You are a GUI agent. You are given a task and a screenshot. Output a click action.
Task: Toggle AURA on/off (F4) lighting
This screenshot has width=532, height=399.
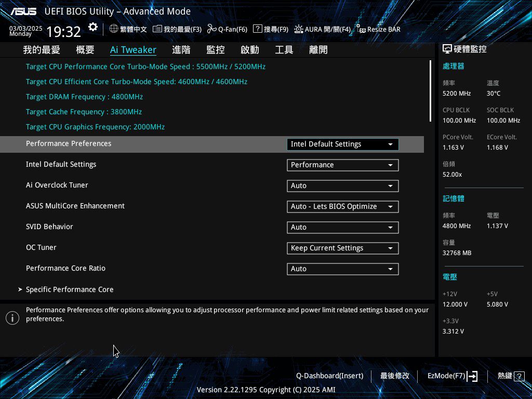pos(299,29)
